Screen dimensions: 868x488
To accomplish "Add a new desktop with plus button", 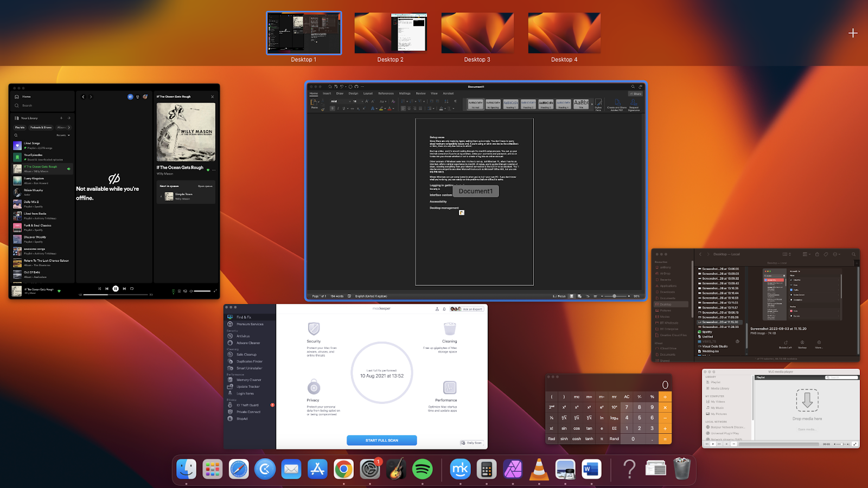I will pos(853,33).
